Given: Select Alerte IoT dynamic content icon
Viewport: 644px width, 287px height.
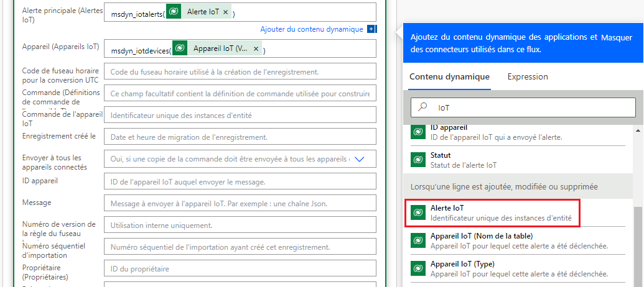Looking at the screenshot, I should tap(418, 212).
